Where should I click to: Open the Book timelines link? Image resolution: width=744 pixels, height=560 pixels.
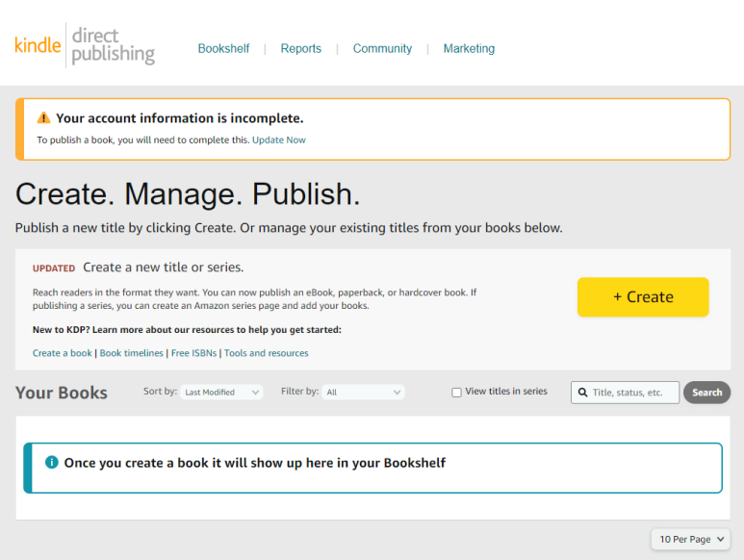pyautogui.click(x=132, y=353)
